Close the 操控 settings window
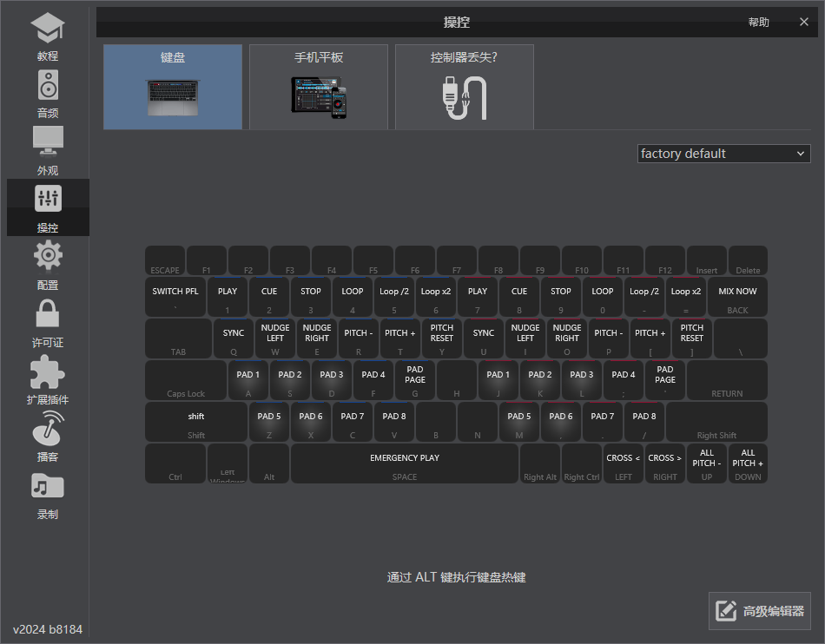This screenshot has height=644, width=825. point(803,22)
